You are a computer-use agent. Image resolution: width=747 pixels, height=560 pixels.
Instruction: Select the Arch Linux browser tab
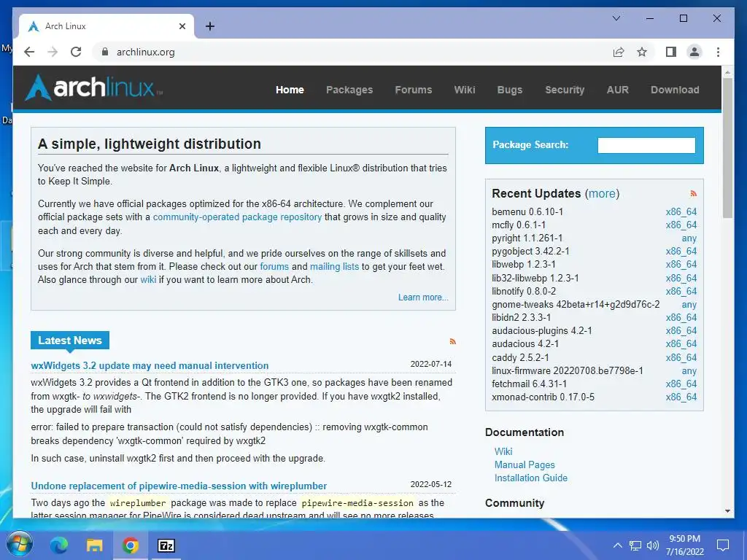pyautogui.click(x=106, y=26)
